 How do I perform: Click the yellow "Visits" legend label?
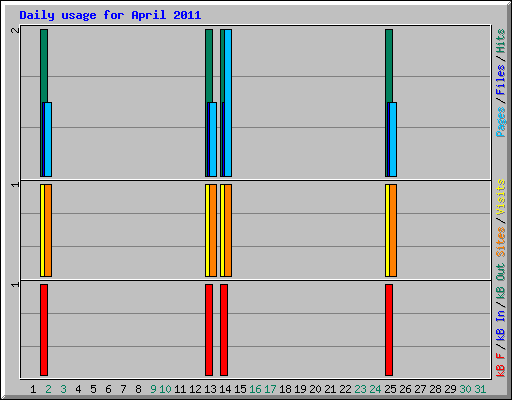(500, 197)
